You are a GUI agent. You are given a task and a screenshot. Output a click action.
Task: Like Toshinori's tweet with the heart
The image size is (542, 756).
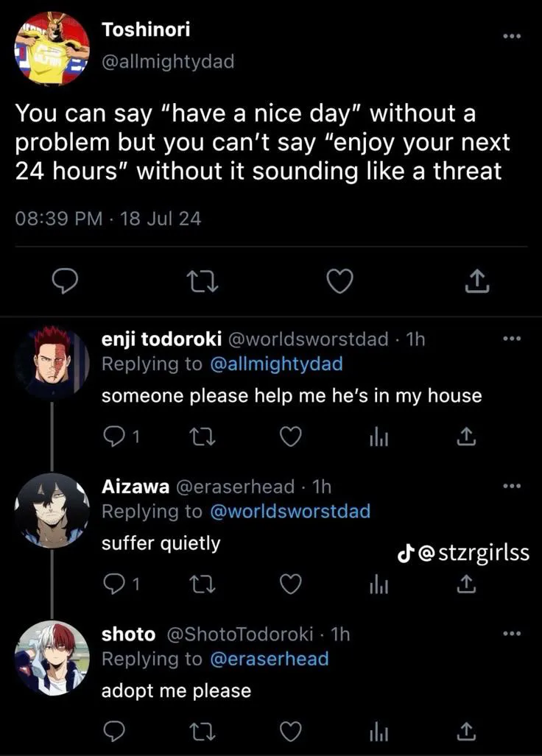pyautogui.click(x=340, y=280)
